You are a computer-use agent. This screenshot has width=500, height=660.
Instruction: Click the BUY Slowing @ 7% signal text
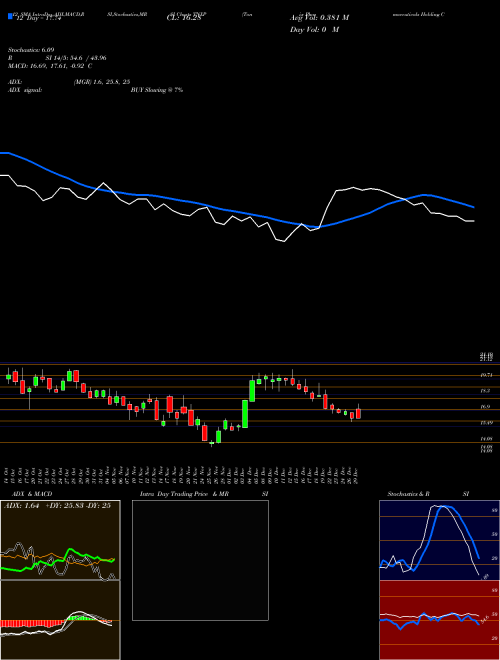pos(157,90)
